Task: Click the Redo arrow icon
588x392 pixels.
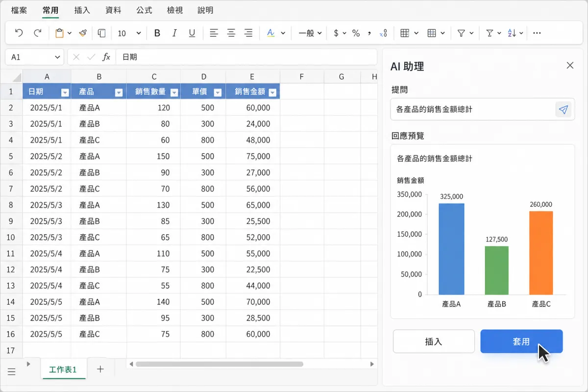Action: pyautogui.click(x=37, y=33)
